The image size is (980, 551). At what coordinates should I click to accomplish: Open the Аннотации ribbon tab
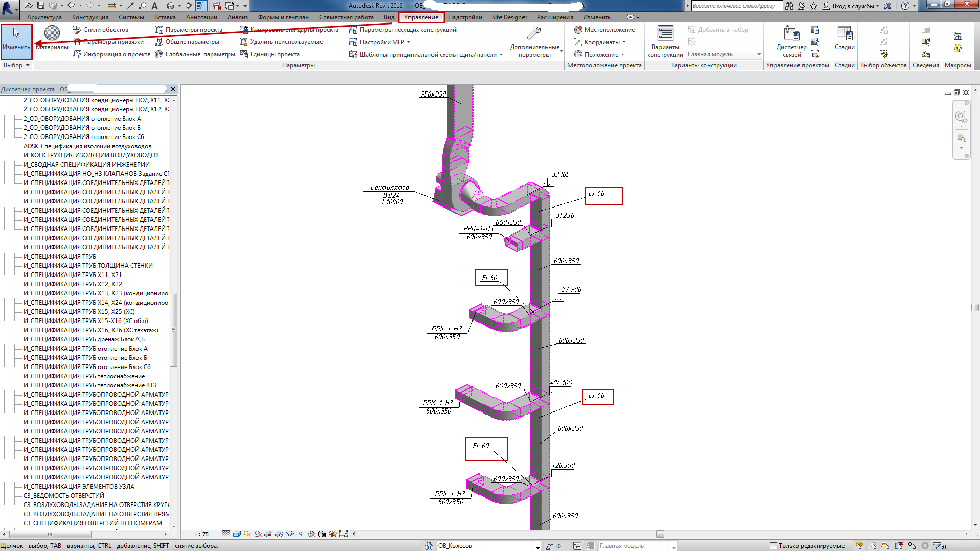click(x=201, y=17)
